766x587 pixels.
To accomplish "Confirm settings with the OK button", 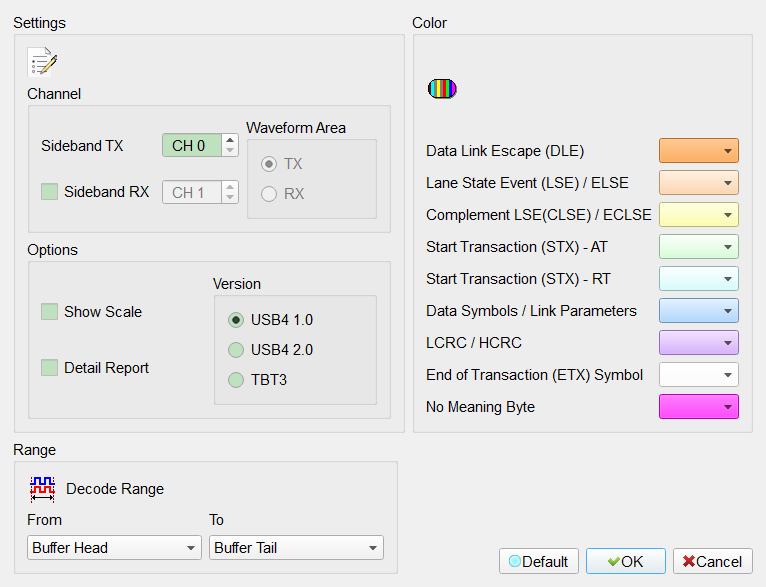I will point(626,561).
